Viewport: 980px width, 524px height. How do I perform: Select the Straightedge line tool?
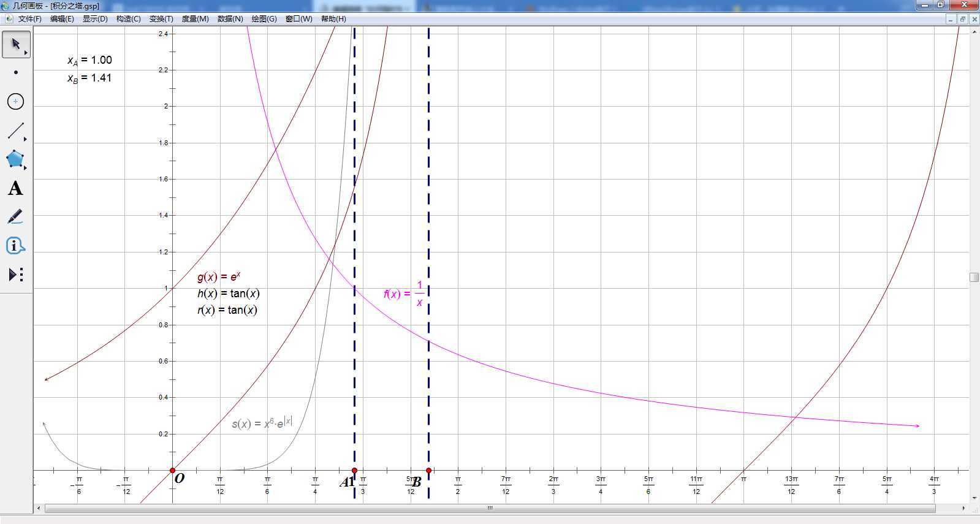pyautogui.click(x=16, y=131)
